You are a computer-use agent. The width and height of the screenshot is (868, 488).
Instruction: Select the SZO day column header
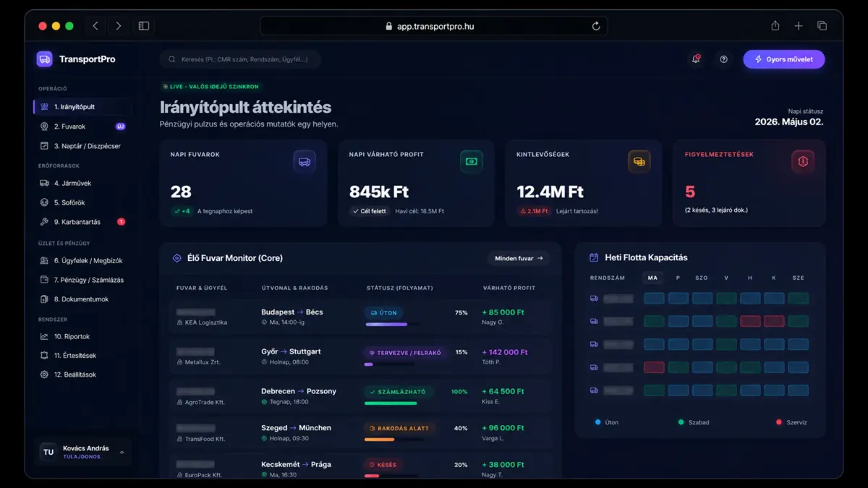point(702,278)
